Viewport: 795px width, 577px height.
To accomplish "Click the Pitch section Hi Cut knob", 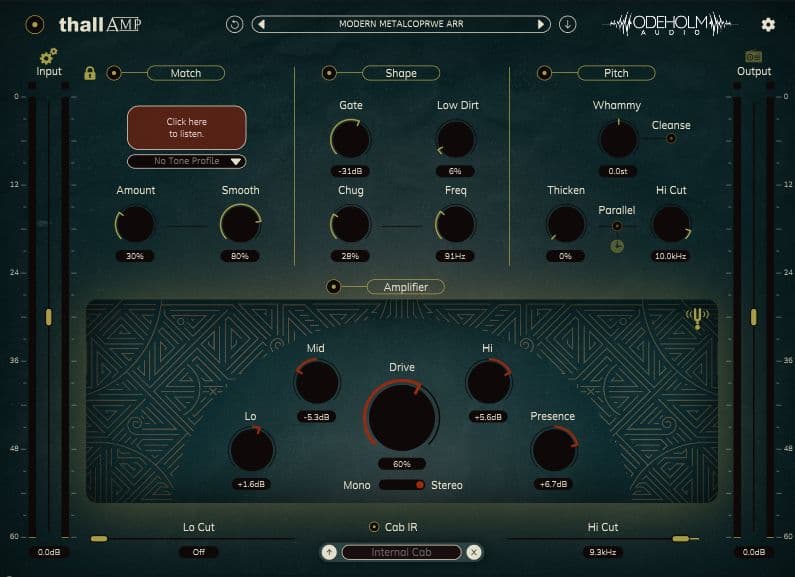I will pos(671,224).
